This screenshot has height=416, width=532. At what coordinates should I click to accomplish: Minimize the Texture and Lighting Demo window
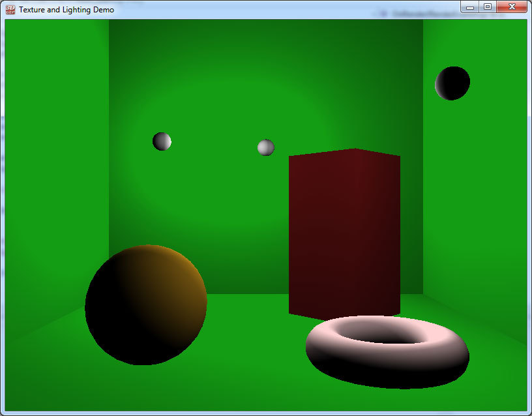point(469,7)
